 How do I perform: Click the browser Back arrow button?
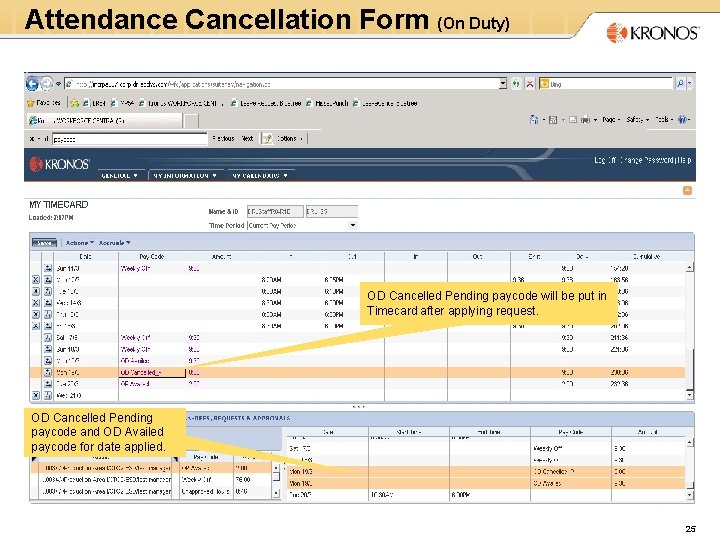tap(32, 84)
